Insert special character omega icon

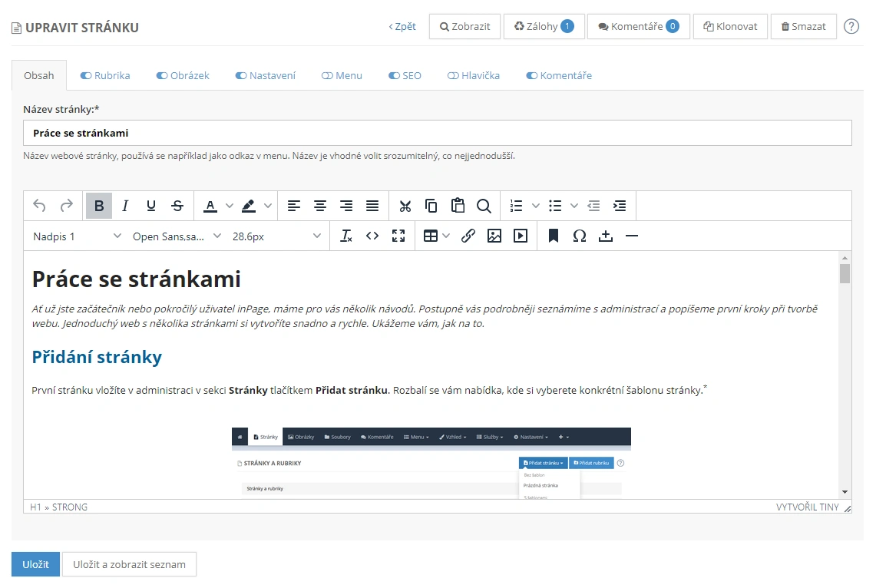(580, 236)
